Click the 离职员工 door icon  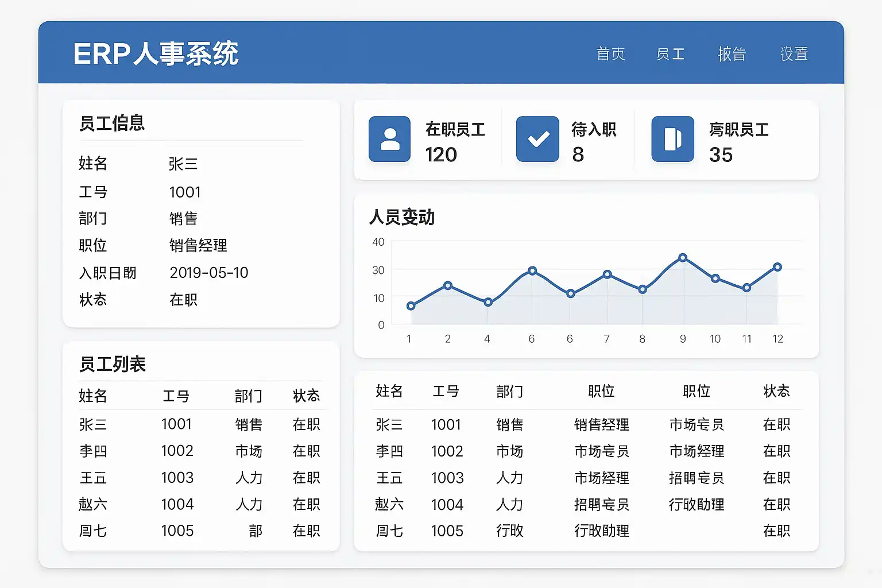(672, 139)
